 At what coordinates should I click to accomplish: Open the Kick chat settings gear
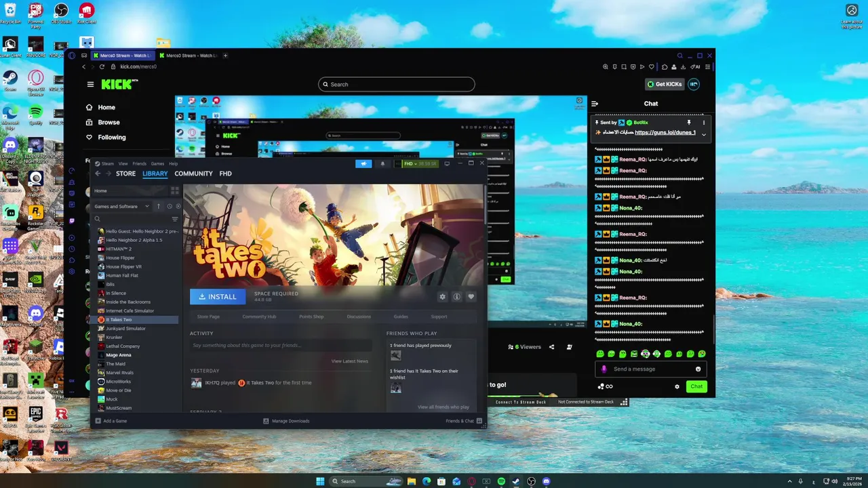[677, 386]
